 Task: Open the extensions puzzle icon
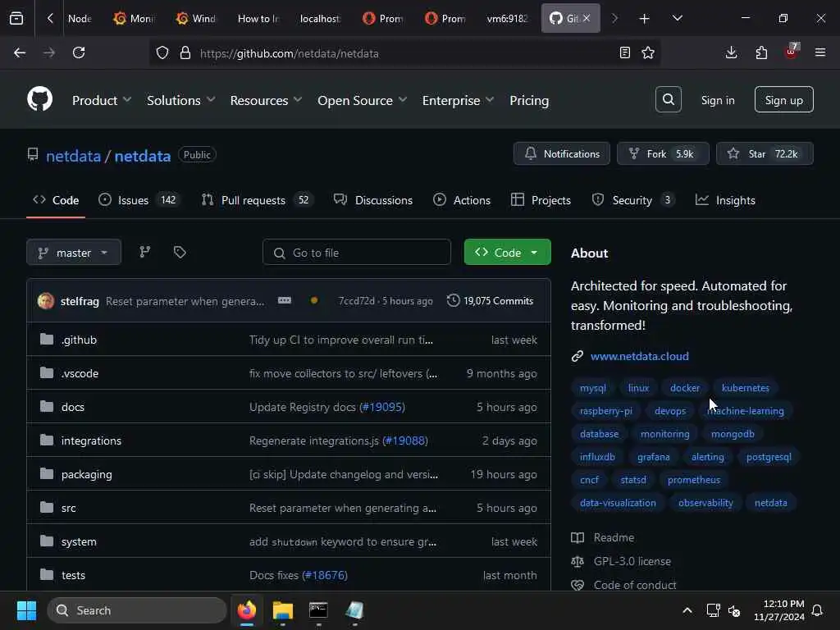pos(761,52)
